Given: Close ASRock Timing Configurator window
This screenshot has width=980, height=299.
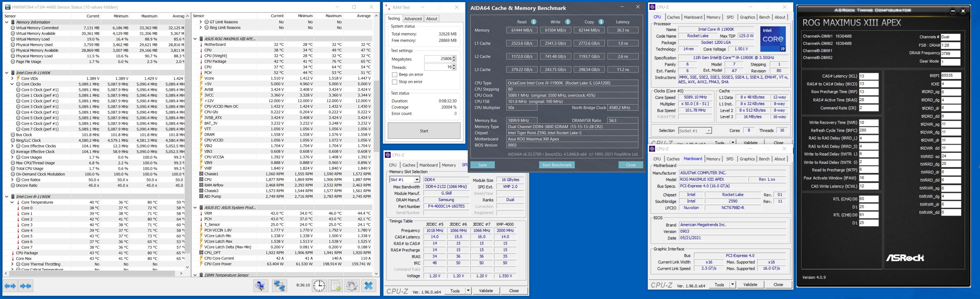Looking at the screenshot, I should pos(963,11).
